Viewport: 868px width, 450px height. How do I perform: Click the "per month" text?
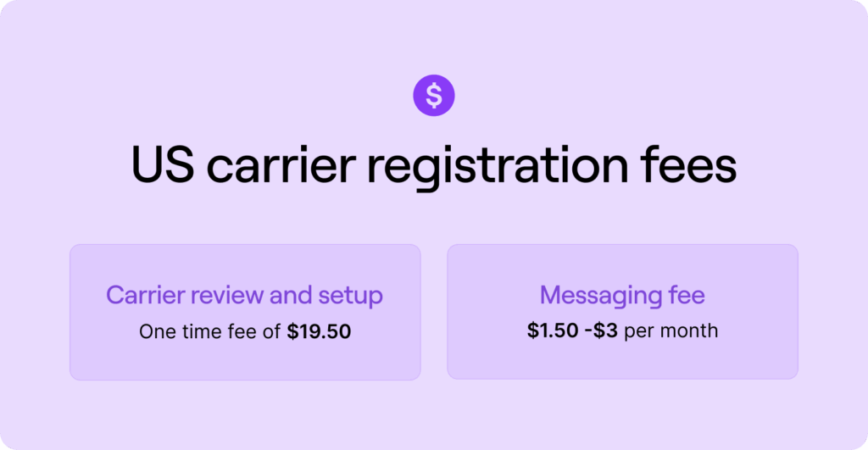[x=670, y=331]
